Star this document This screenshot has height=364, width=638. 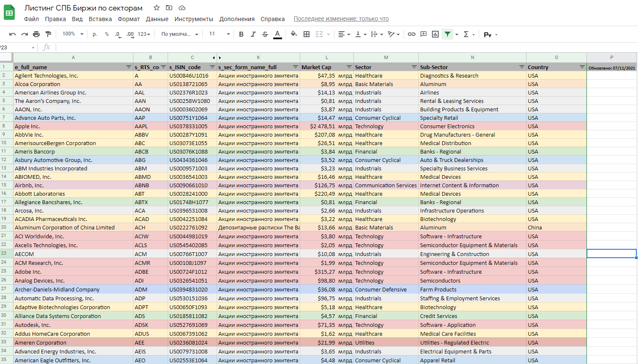(x=157, y=8)
